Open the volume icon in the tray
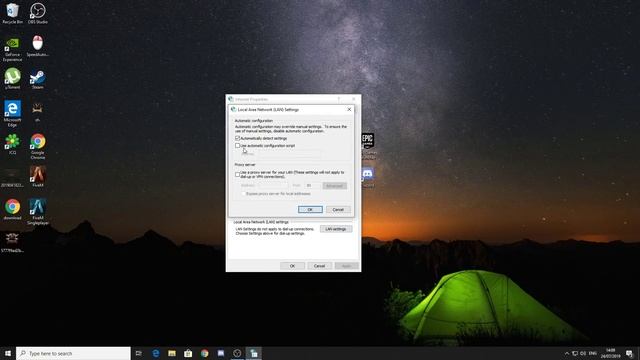The image size is (640, 360). (x=583, y=353)
